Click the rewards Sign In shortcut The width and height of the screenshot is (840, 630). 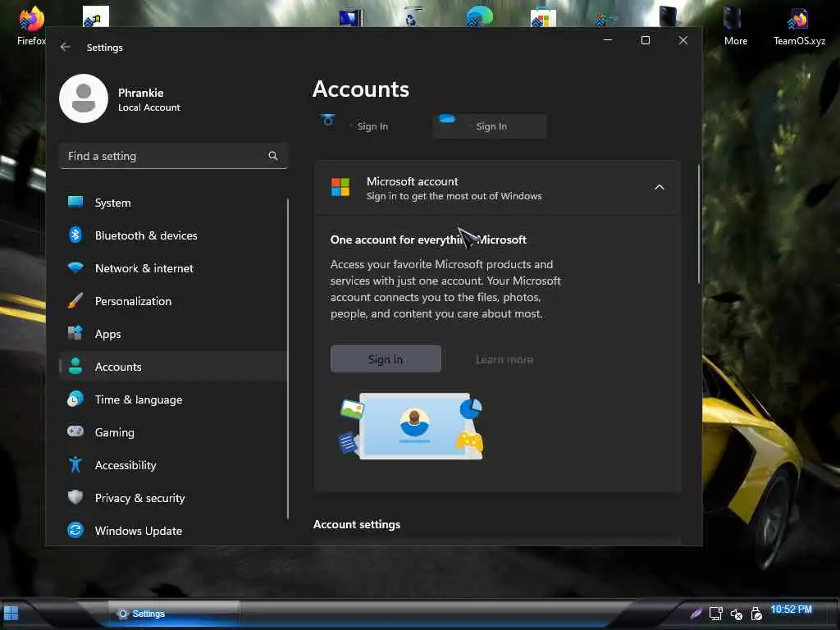tap(356, 126)
